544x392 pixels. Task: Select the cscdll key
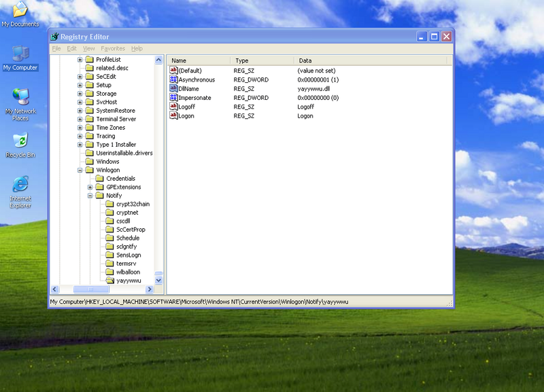tap(123, 221)
